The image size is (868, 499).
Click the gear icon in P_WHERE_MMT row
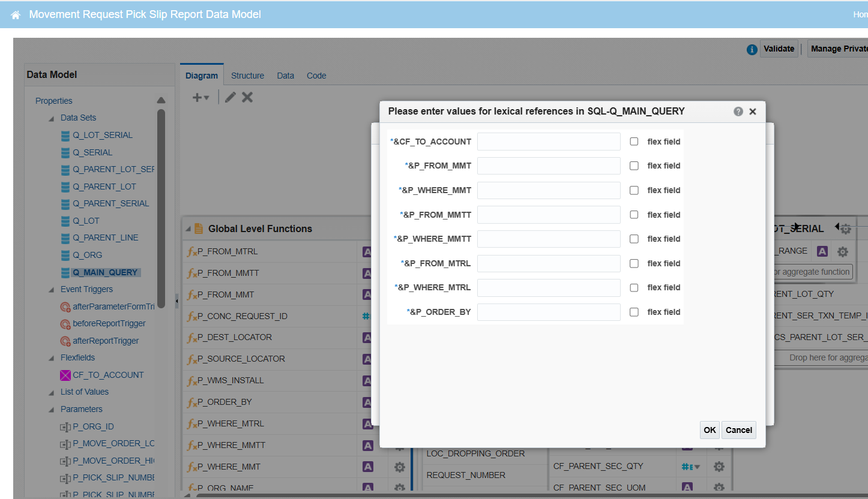click(x=399, y=467)
